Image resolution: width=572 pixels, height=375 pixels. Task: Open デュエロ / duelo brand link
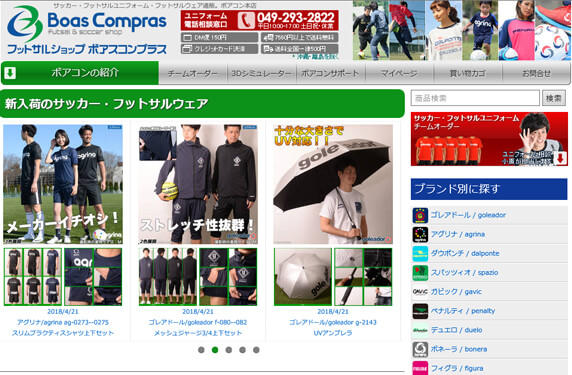click(x=457, y=330)
